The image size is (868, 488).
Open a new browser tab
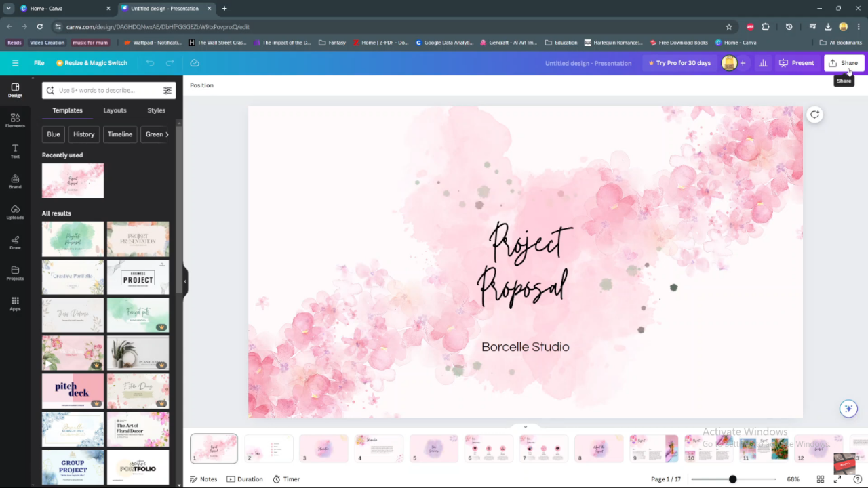pos(224,8)
